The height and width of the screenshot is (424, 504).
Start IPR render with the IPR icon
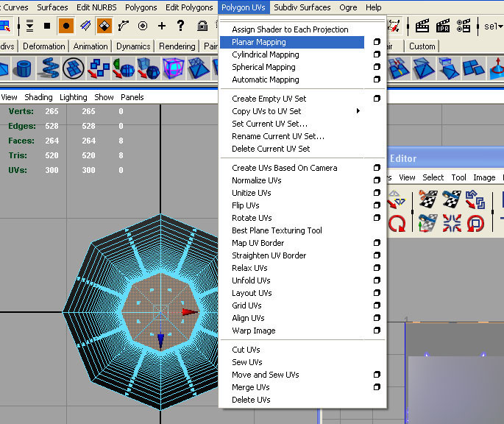click(x=443, y=26)
